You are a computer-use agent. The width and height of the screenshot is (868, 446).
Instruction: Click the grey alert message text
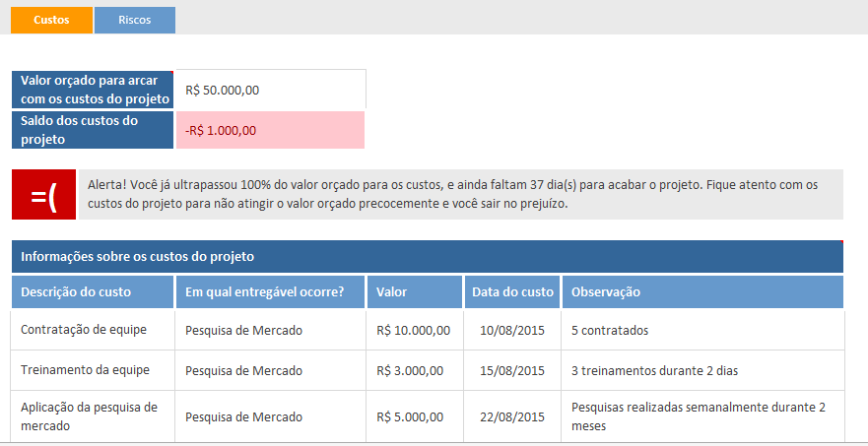click(x=460, y=195)
